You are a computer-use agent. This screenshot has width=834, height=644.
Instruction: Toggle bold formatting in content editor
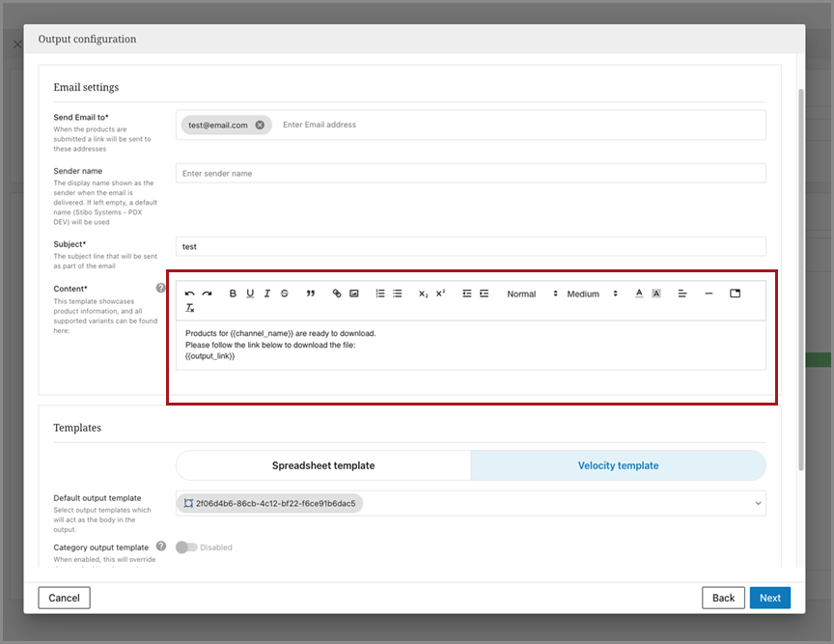pyautogui.click(x=233, y=294)
